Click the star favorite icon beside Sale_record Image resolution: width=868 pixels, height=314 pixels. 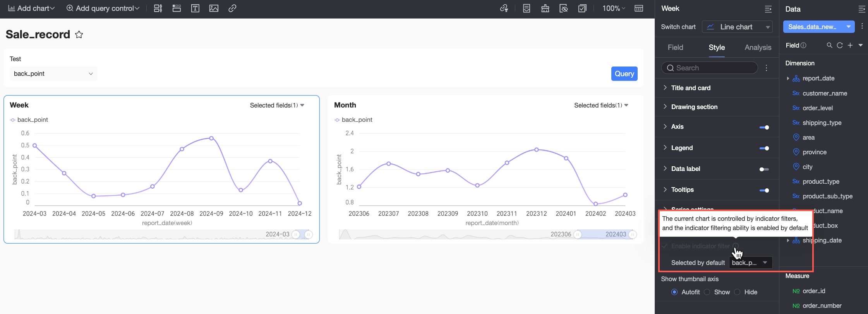click(x=79, y=34)
